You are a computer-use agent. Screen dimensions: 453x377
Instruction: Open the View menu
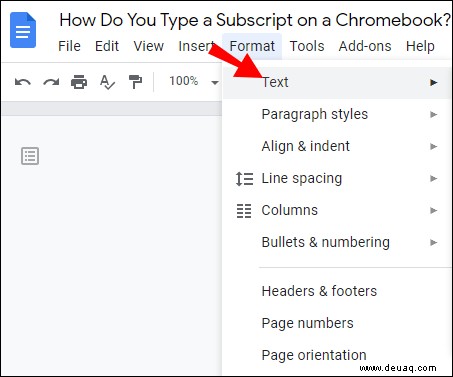pos(149,46)
